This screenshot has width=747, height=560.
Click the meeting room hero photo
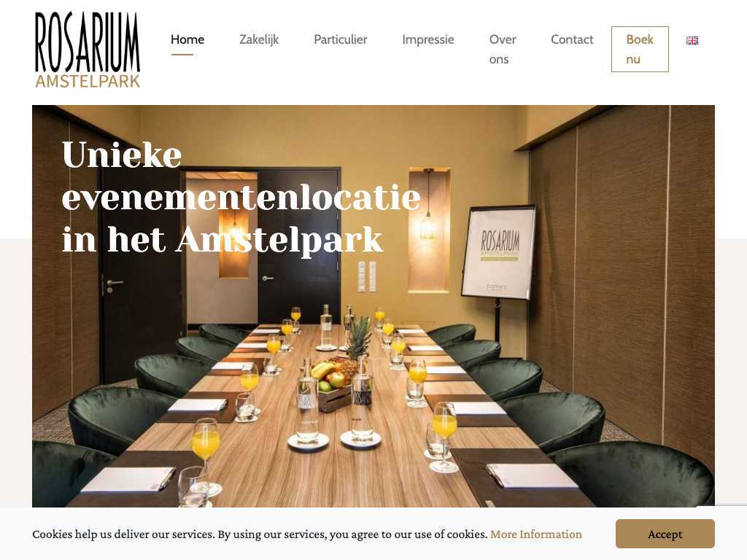click(373, 306)
